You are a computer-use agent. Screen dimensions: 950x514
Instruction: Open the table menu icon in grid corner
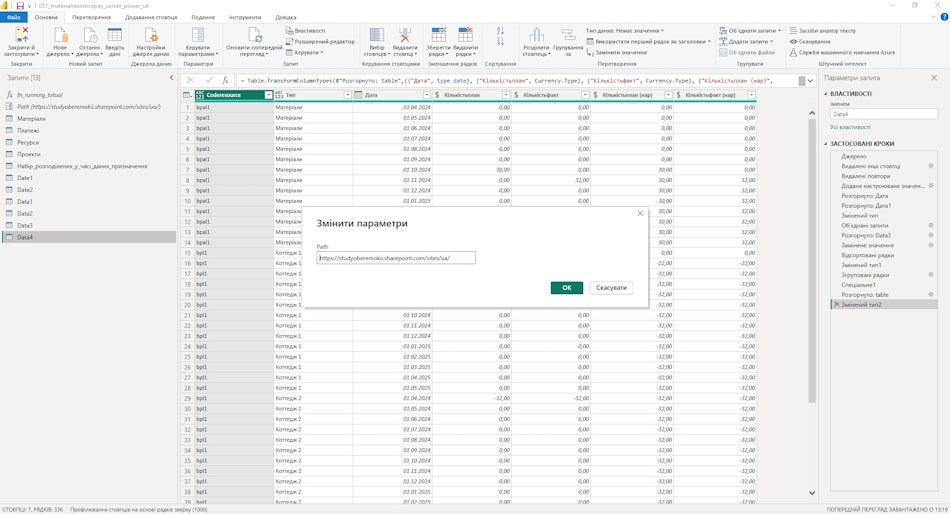(x=187, y=95)
